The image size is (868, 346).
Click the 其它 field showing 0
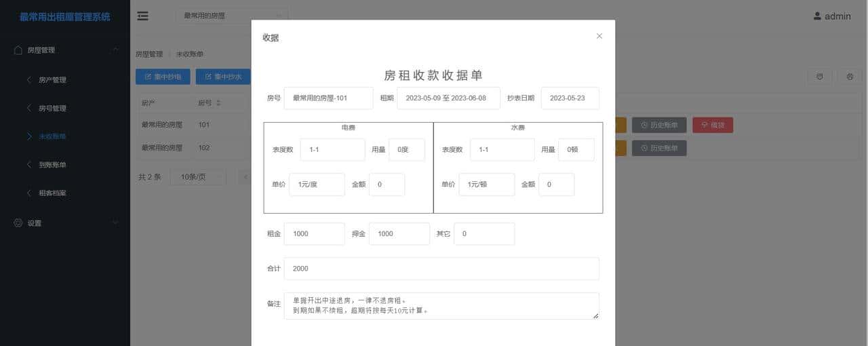coord(484,233)
